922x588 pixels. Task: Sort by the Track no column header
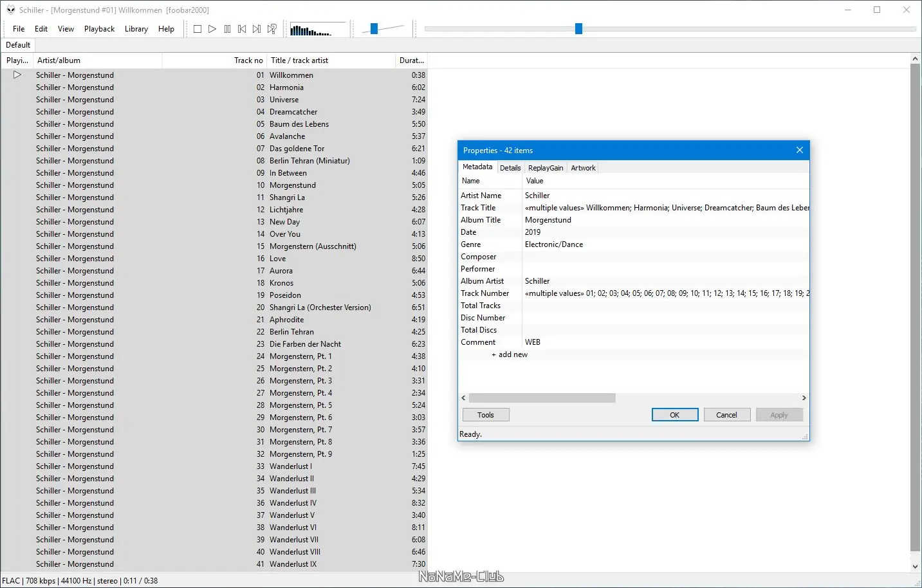pos(214,60)
